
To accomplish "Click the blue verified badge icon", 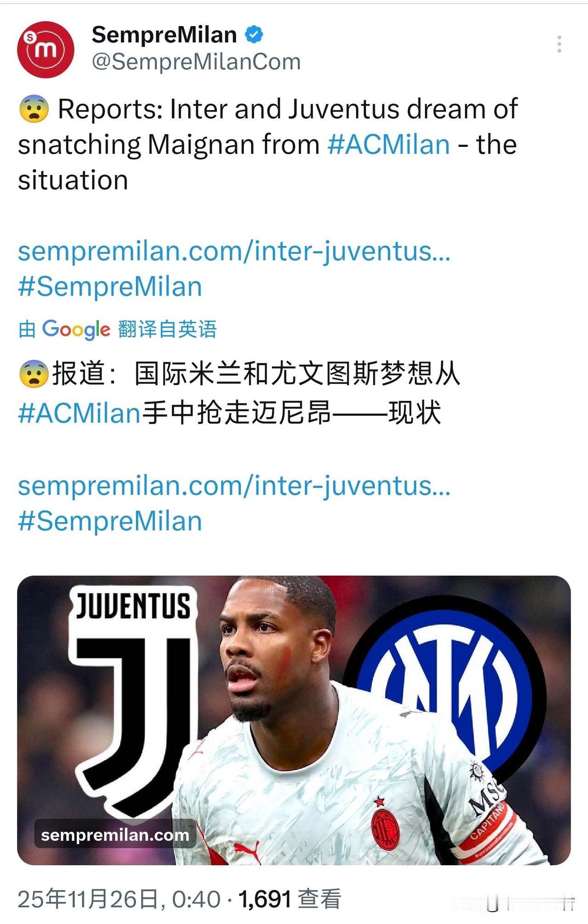I will point(254,35).
